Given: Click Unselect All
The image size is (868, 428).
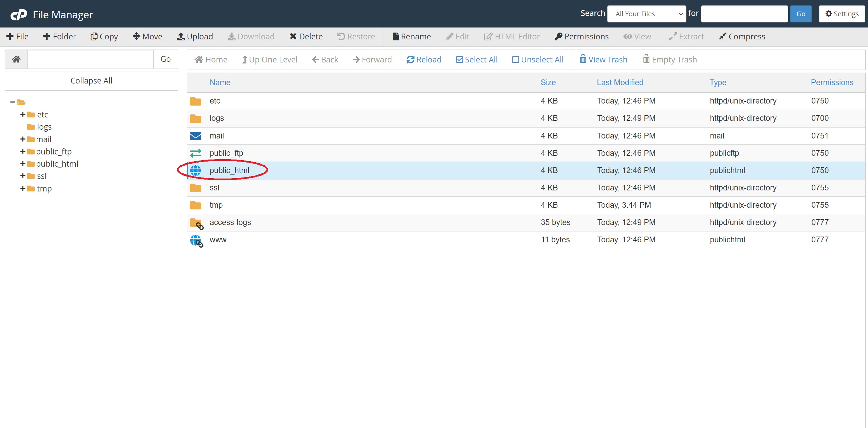Looking at the screenshot, I should (538, 60).
